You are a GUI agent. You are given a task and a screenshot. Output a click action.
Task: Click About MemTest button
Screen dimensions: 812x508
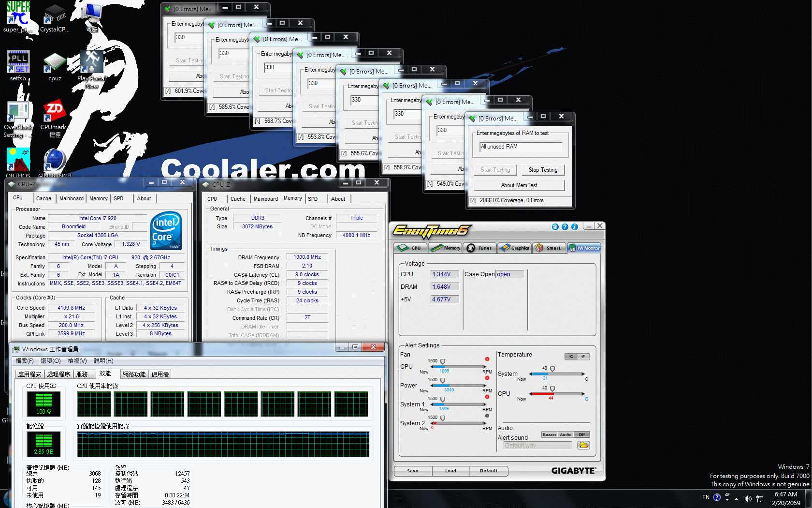pyautogui.click(x=519, y=185)
